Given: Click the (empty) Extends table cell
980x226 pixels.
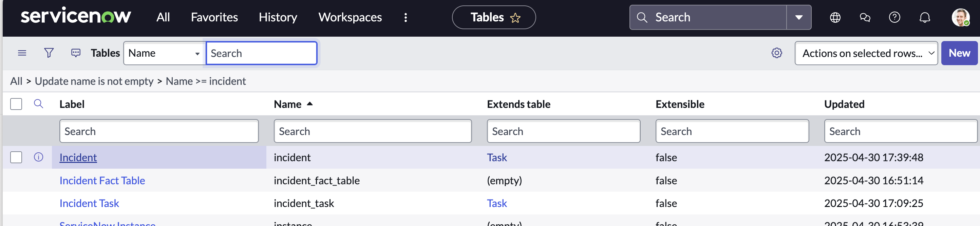Looking at the screenshot, I should coord(504,180).
